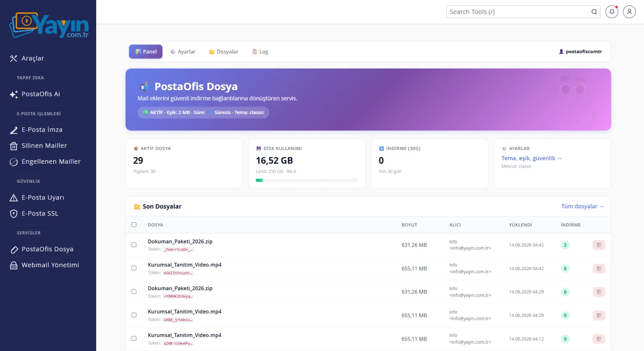Click the download count badge showing 2
This screenshot has width=644, height=351.
click(x=565, y=245)
